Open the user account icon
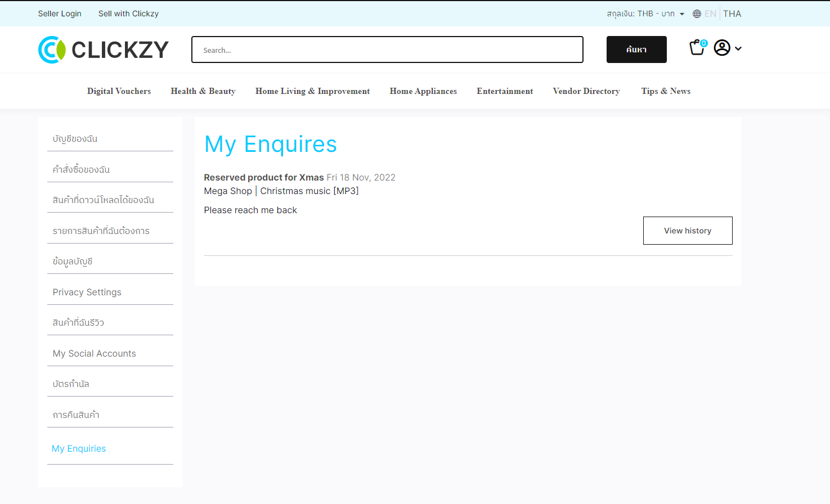Viewport: 830px width, 504px height. pyautogui.click(x=722, y=48)
